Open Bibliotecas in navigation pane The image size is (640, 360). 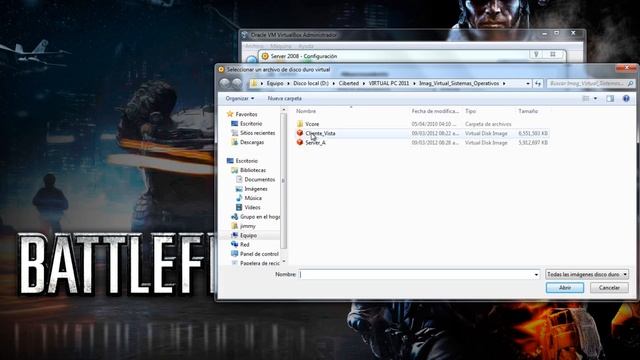click(x=253, y=170)
